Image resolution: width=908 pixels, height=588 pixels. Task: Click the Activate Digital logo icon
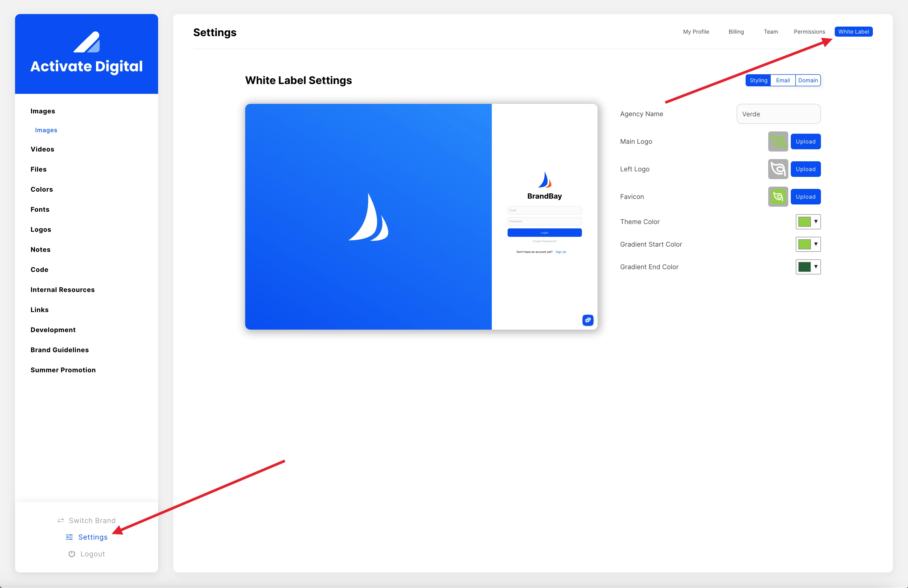pyautogui.click(x=87, y=42)
